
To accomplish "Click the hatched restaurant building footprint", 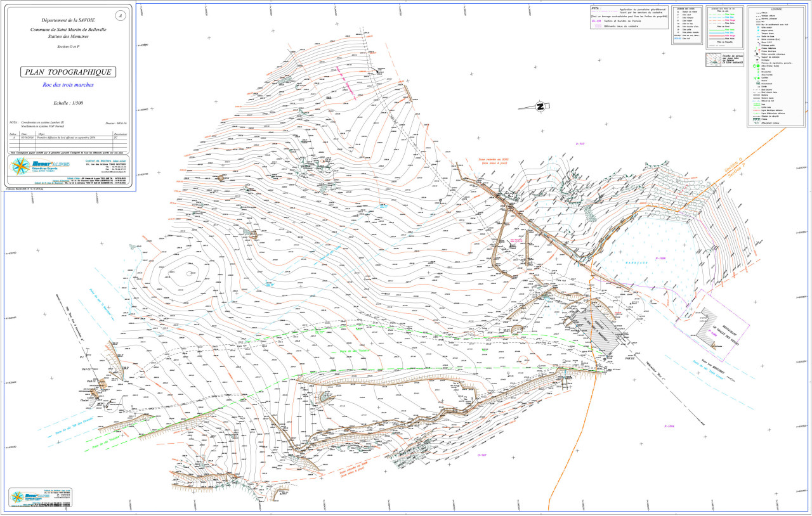I will coord(707,327).
